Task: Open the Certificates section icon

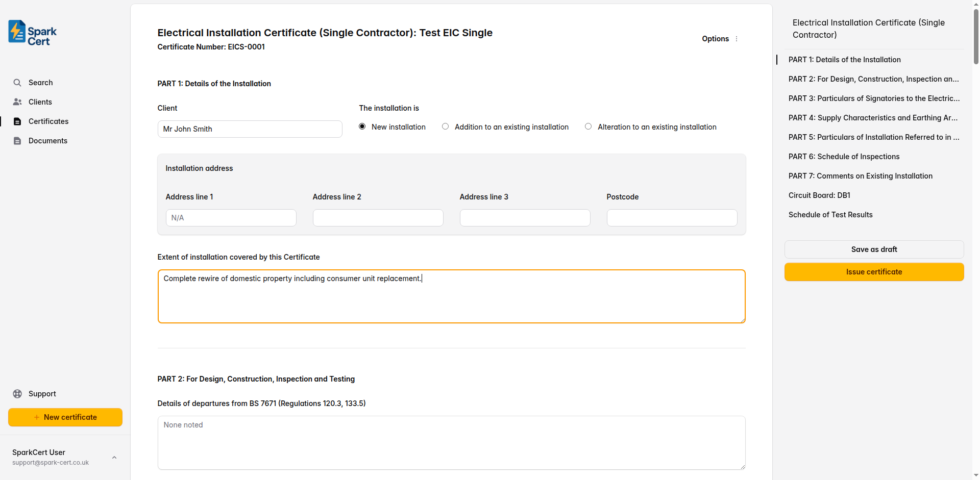Action: click(x=18, y=121)
